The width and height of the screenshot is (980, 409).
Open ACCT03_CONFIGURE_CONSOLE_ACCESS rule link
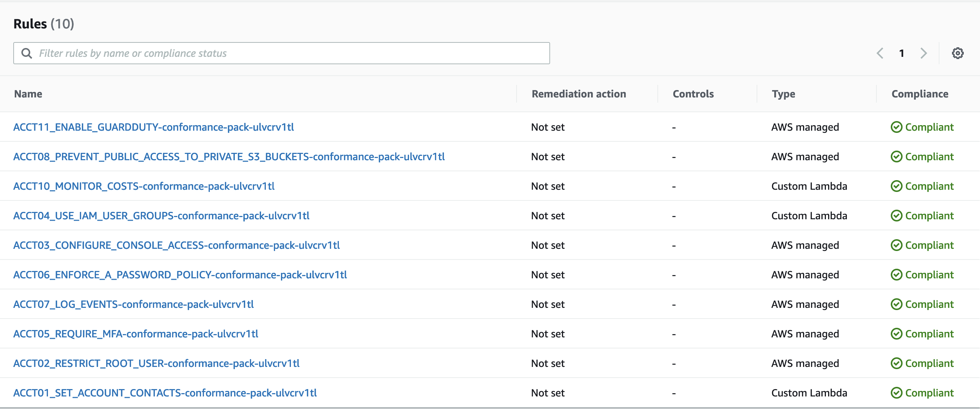point(177,245)
